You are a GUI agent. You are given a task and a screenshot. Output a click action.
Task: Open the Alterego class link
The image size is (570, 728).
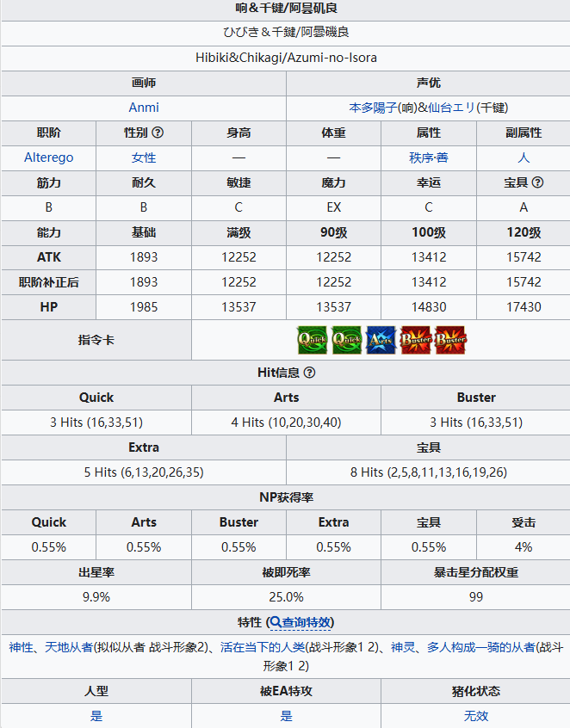click(x=49, y=157)
